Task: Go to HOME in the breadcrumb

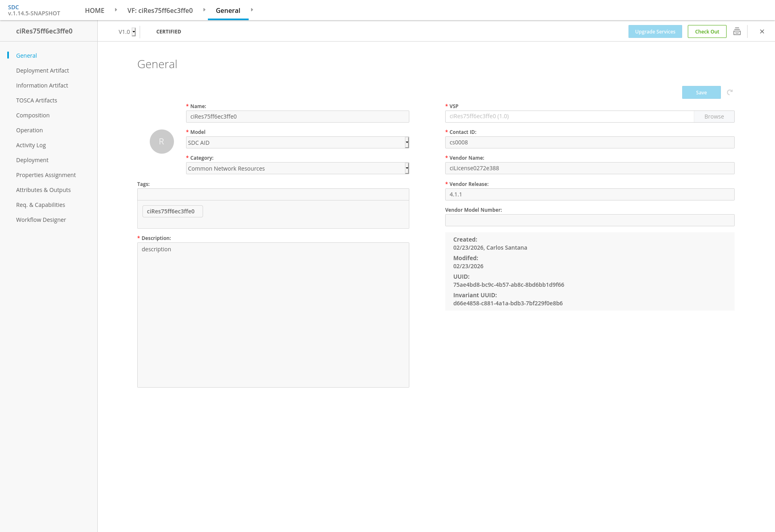Action: pos(94,10)
